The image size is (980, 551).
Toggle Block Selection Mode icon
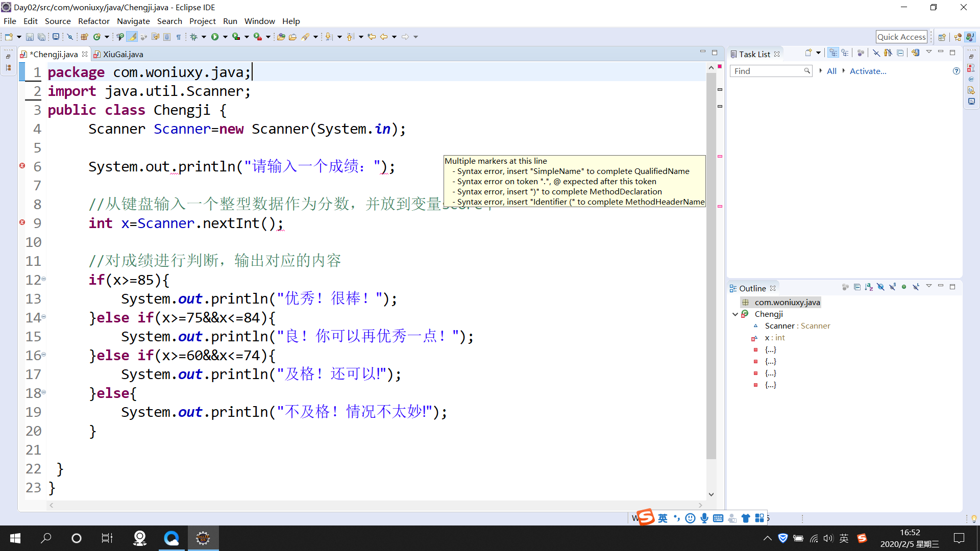[x=167, y=37]
